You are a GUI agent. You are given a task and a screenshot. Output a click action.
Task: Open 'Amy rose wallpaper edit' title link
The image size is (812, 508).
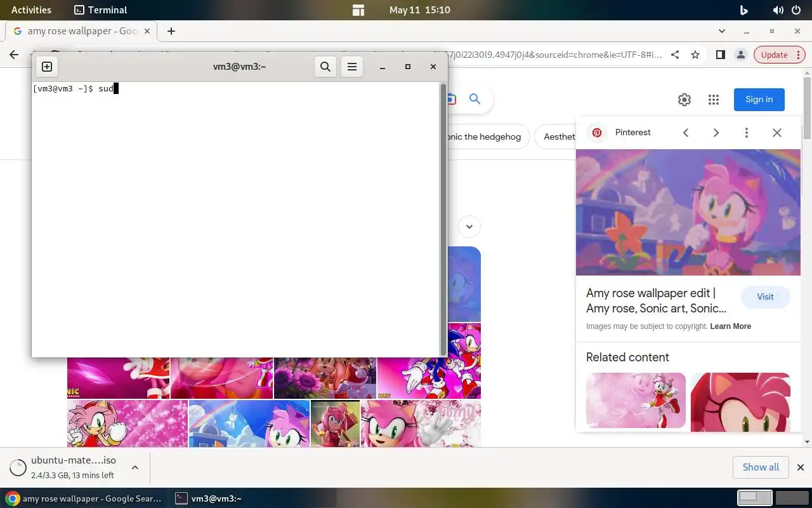[x=657, y=301]
